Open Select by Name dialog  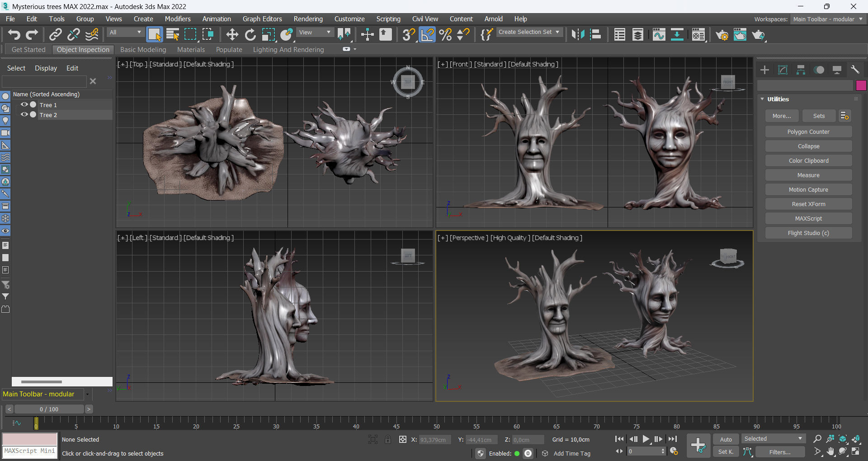[x=173, y=34]
